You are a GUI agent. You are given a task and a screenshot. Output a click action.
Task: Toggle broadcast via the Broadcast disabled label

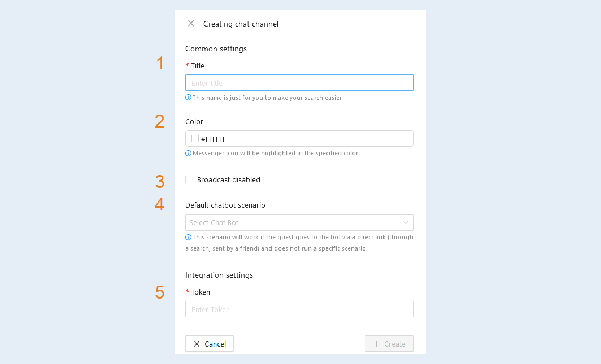pyautogui.click(x=228, y=180)
